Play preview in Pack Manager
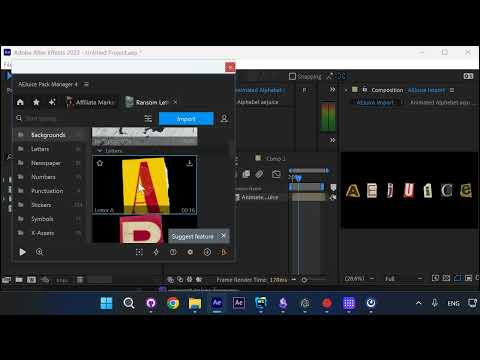The width and height of the screenshot is (480, 360). point(22,252)
